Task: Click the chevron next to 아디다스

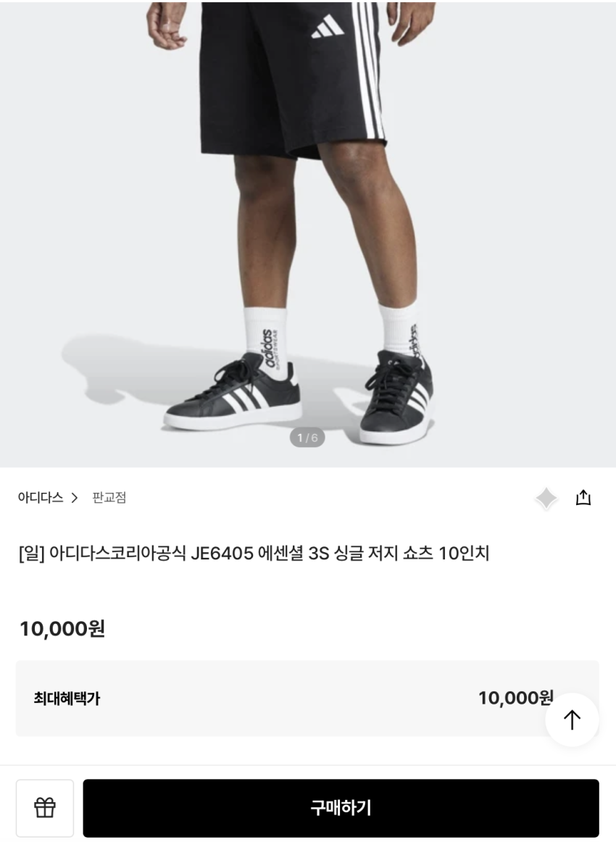Action: click(74, 499)
